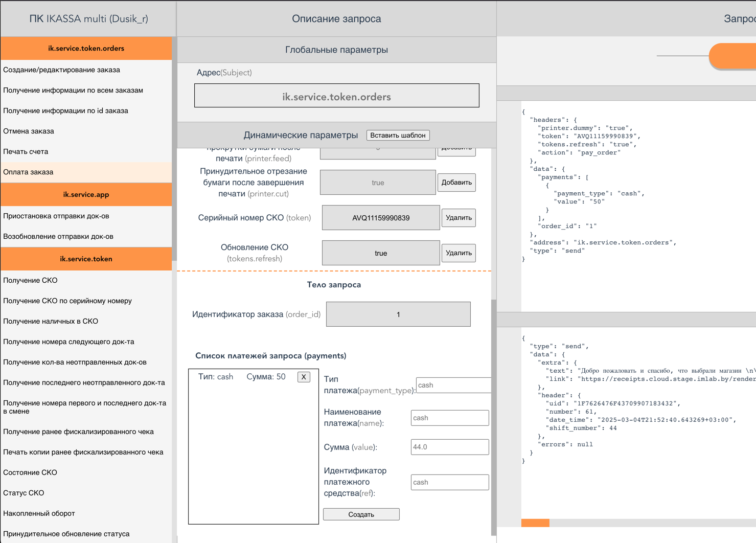Open Состояние СКО request

point(30,473)
